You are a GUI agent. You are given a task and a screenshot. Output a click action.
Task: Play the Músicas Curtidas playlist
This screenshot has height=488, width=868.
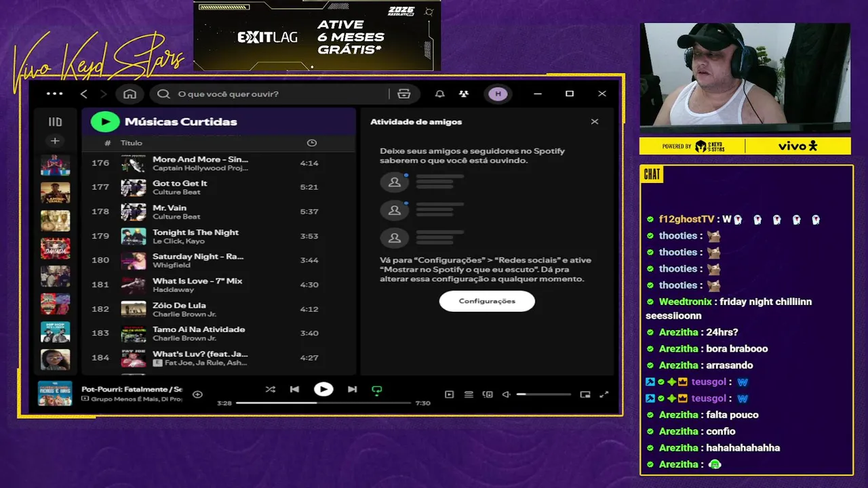pos(105,122)
